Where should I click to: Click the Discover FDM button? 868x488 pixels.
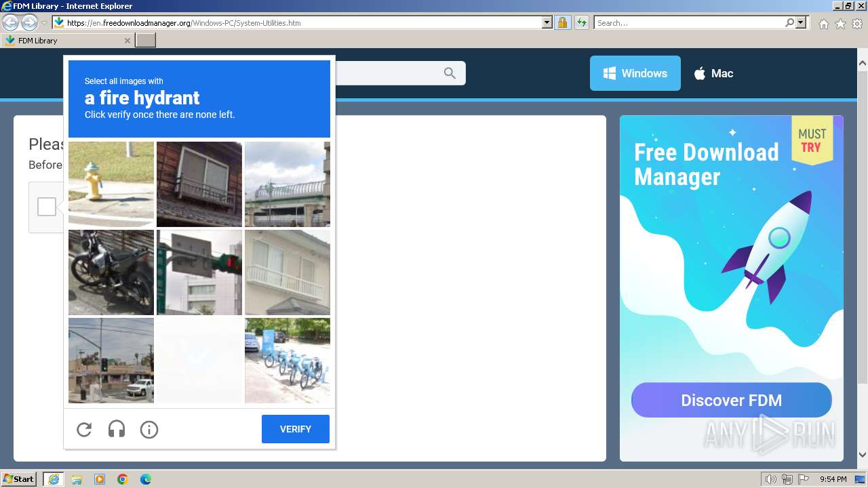tap(732, 400)
